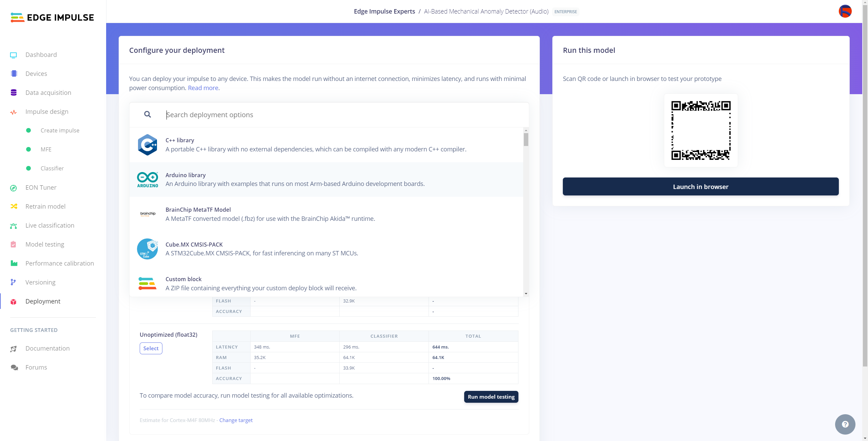The width and height of the screenshot is (868, 441).
Task: Click the 644 ms. total latency value
Action: point(440,347)
